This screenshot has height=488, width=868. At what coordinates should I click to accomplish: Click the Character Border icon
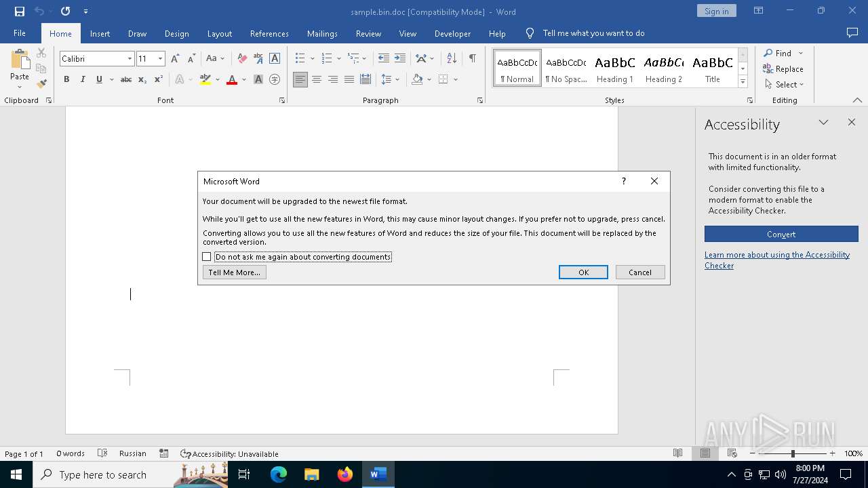coord(275,59)
